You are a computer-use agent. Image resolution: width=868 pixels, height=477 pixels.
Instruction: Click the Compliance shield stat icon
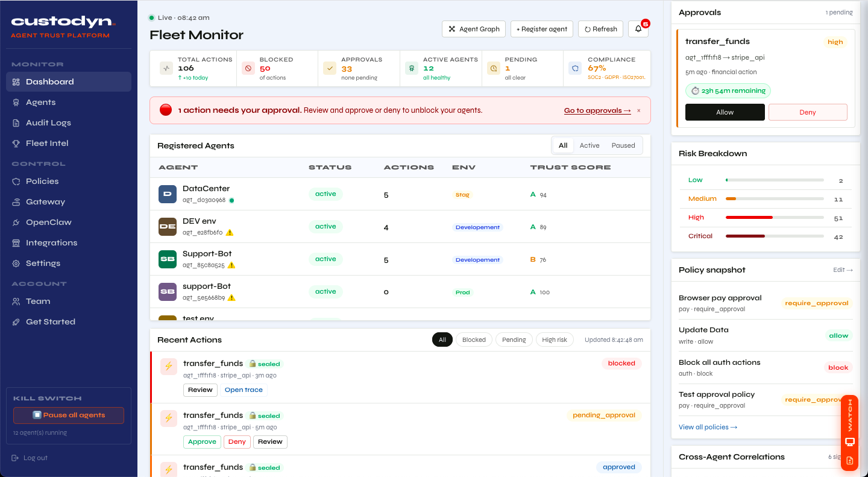(575, 68)
